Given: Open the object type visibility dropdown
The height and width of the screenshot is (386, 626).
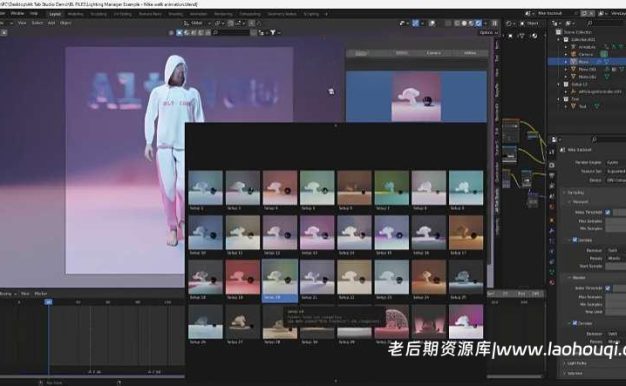Looking at the screenshot, I should 404,23.
